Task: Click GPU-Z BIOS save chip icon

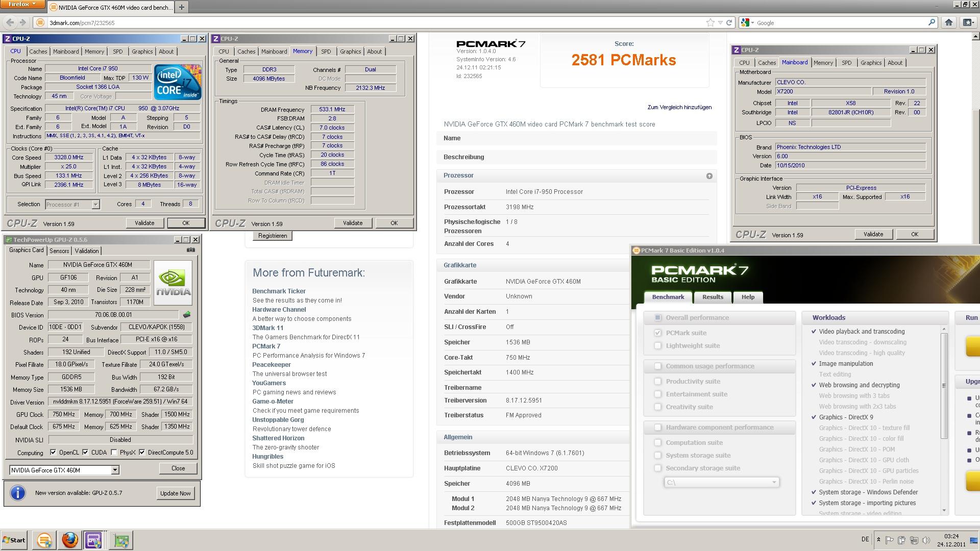Action: [187, 315]
